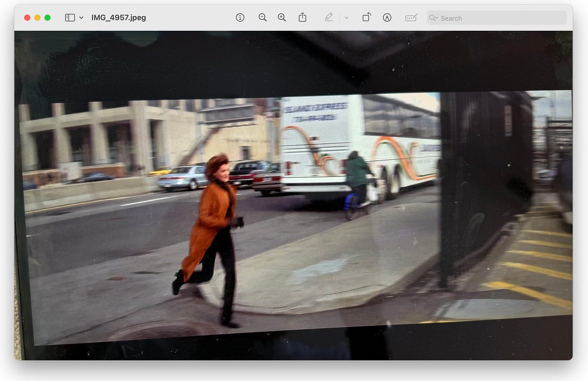This screenshot has height=381, width=588.
Task: Show image info inspector
Action: (x=240, y=18)
